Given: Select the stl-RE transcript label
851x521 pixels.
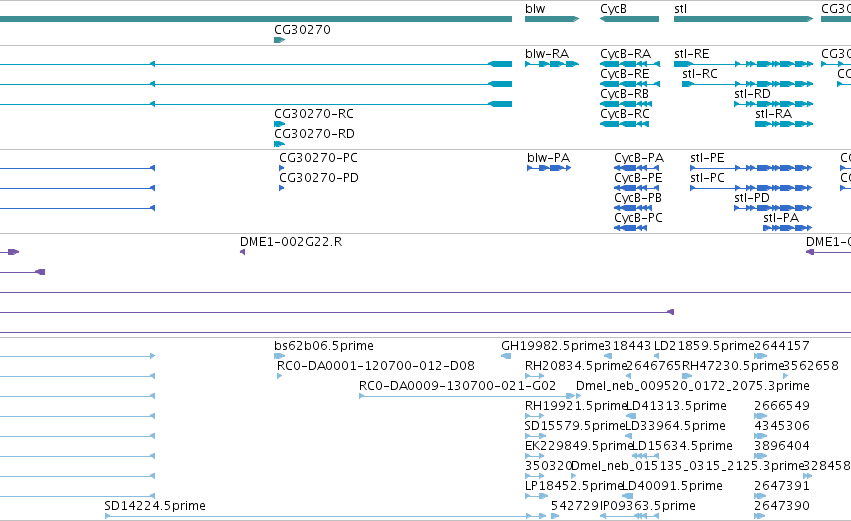Looking at the screenshot, I should coord(691,54).
